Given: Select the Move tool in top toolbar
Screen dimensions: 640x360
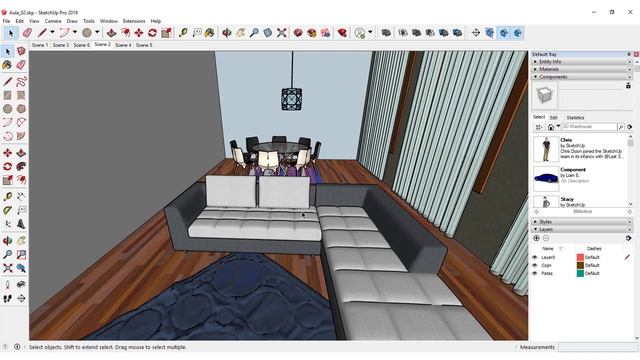Looking at the screenshot, I should [139, 33].
